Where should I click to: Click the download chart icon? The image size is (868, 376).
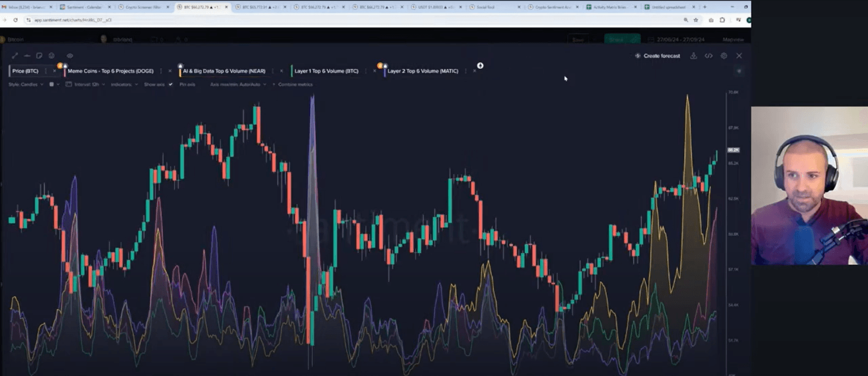point(693,56)
